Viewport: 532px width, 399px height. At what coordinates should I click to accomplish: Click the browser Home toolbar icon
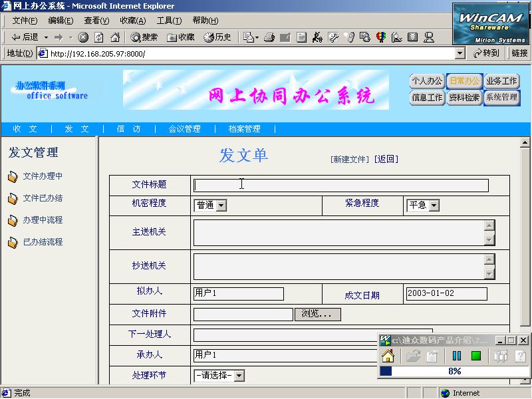pyautogui.click(x=115, y=37)
